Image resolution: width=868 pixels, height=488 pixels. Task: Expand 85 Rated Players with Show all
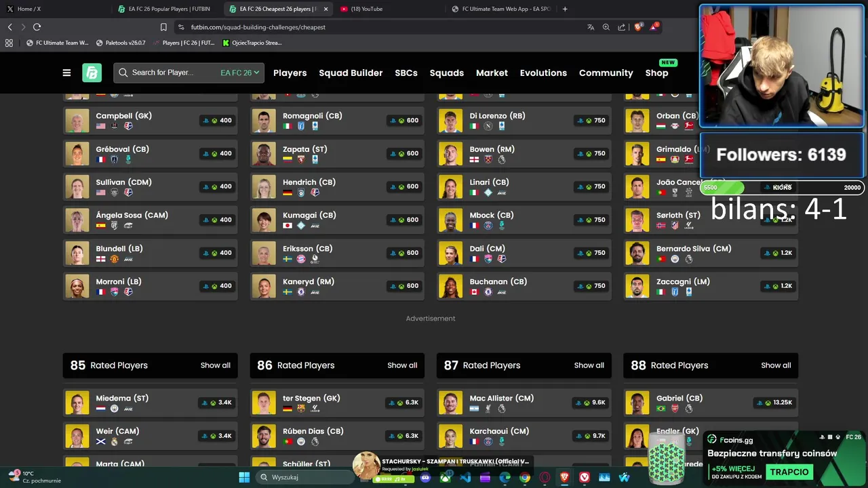[x=215, y=365]
